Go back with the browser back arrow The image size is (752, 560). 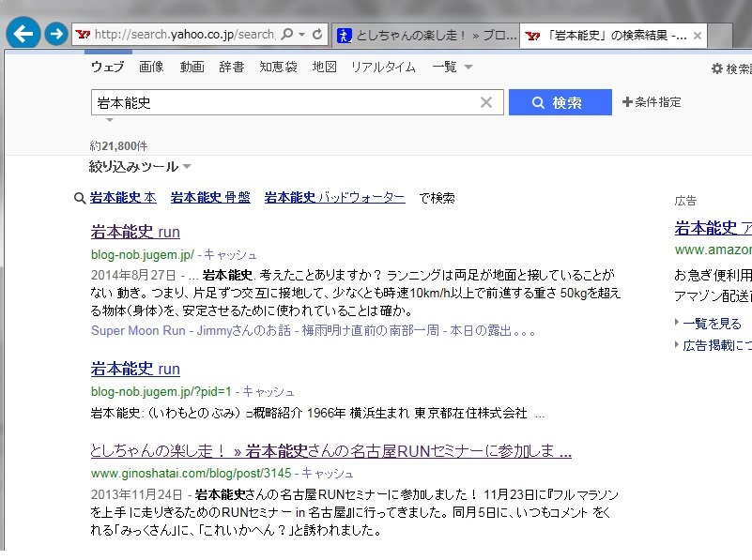(23, 34)
